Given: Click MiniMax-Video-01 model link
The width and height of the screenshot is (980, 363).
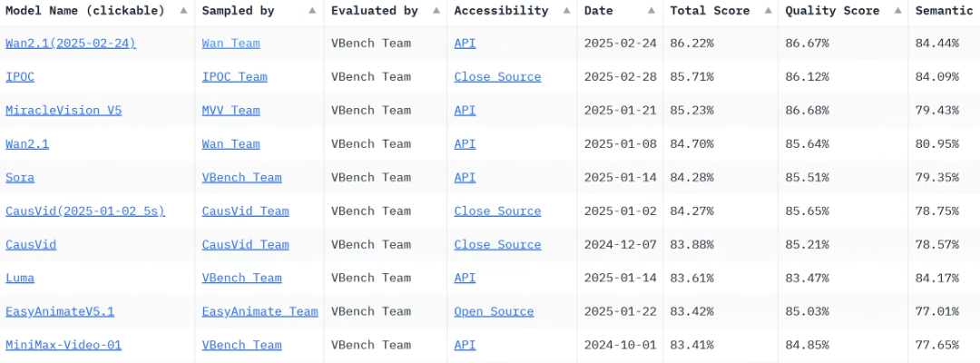Looking at the screenshot, I should coord(64,345).
